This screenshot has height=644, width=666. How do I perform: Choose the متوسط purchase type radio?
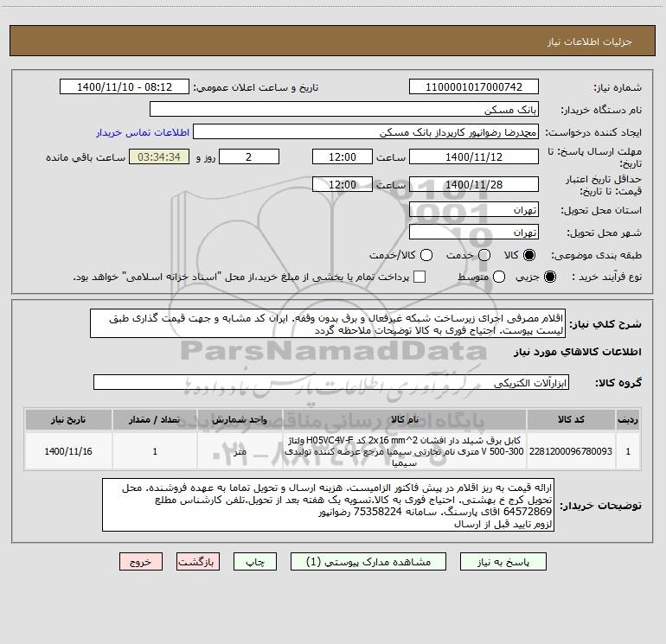[x=499, y=277]
